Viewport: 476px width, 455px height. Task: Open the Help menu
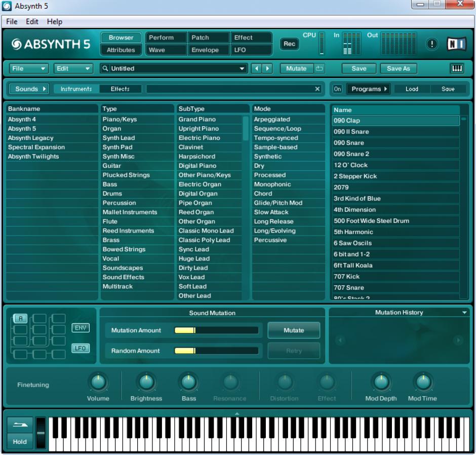tap(55, 22)
